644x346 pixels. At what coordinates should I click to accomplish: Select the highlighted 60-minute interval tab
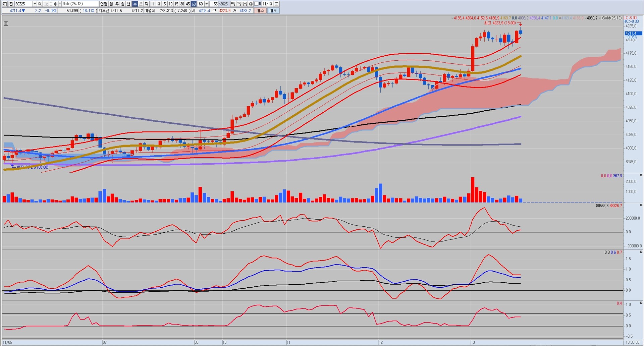pos(194,4)
